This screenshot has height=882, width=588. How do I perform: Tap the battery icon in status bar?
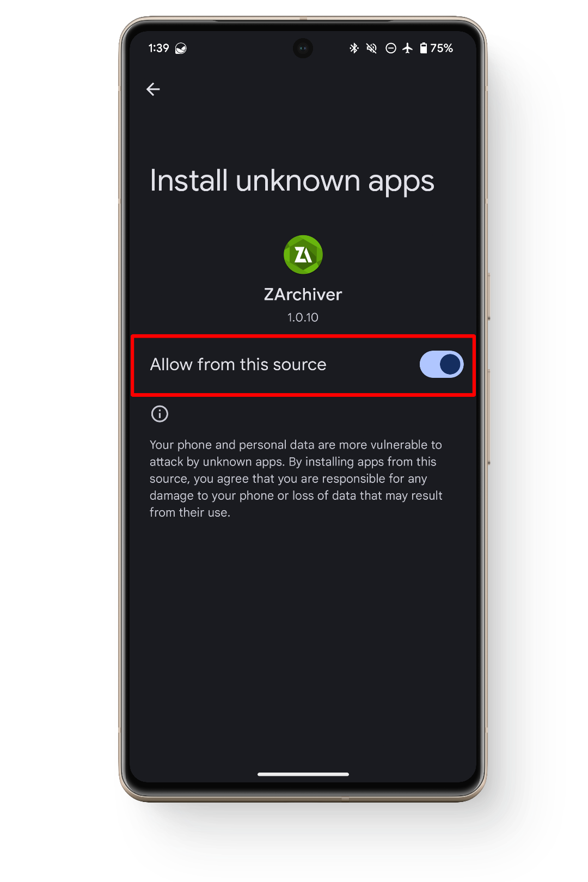[x=424, y=48]
